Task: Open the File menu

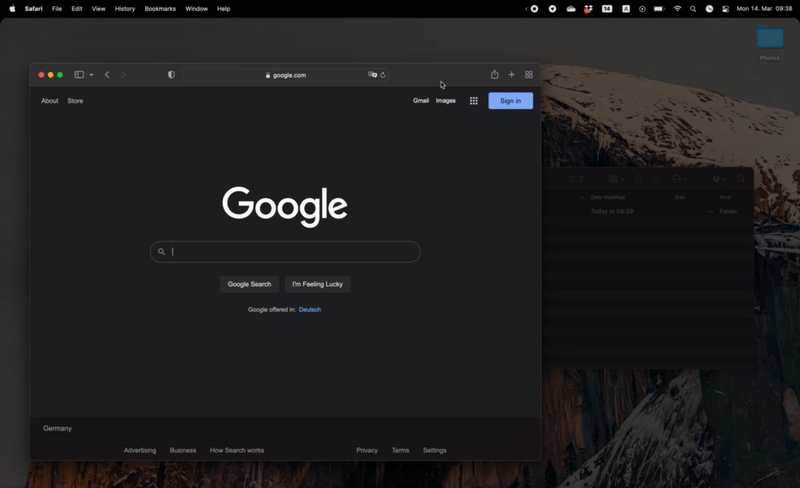Action: coord(57,9)
